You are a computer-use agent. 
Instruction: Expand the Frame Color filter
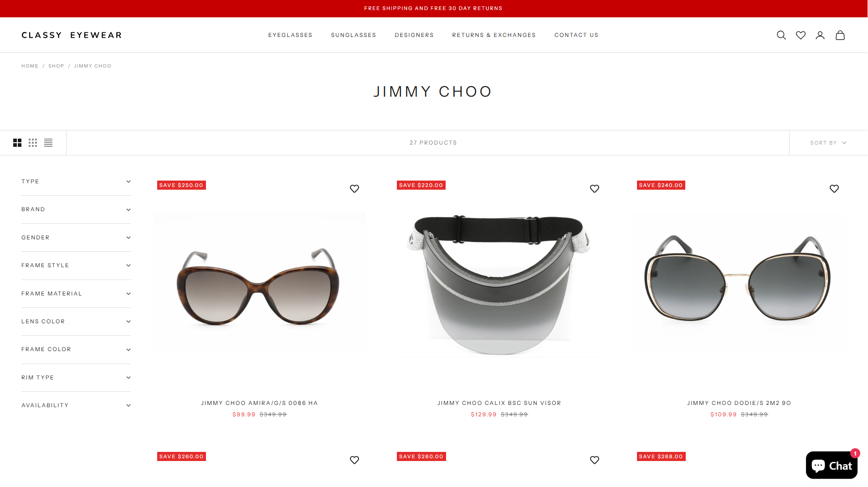76,349
